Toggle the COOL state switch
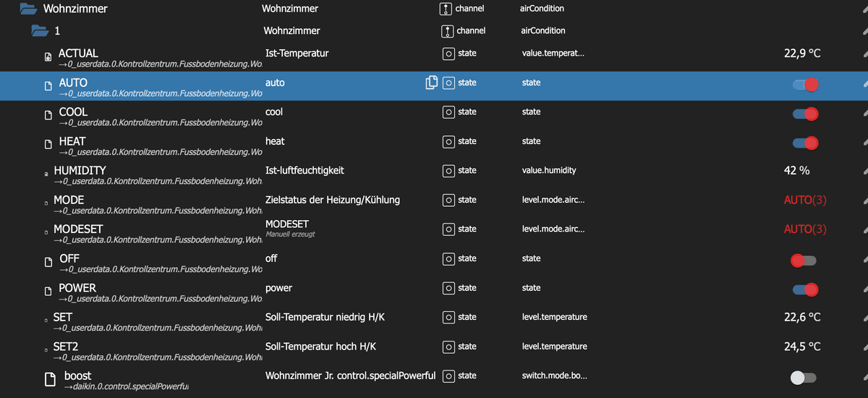 (805, 114)
